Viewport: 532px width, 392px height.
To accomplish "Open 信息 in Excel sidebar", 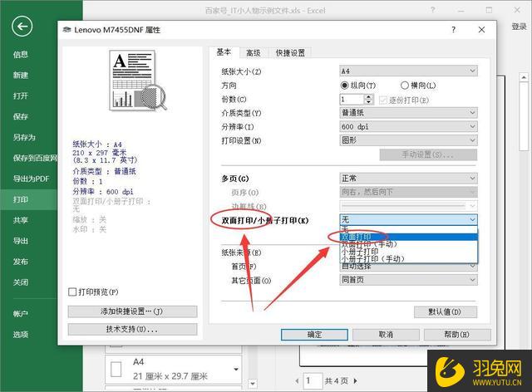I will point(20,54).
